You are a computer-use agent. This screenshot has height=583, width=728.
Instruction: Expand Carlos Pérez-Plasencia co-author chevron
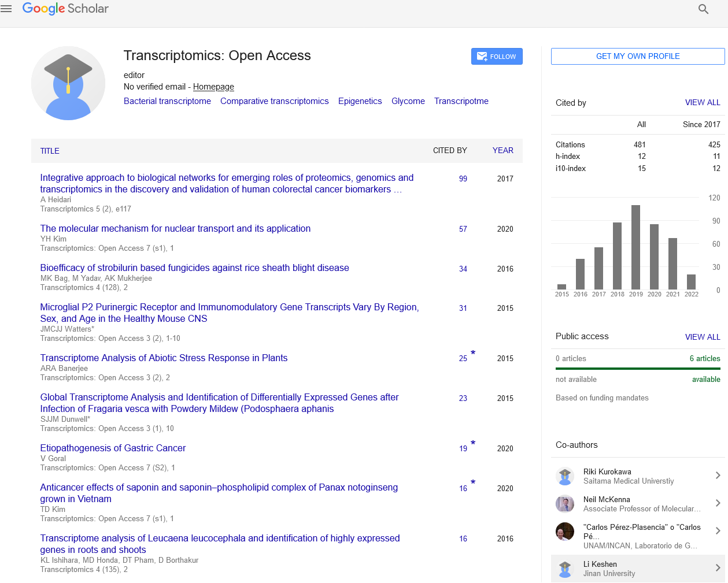[x=718, y=531]
